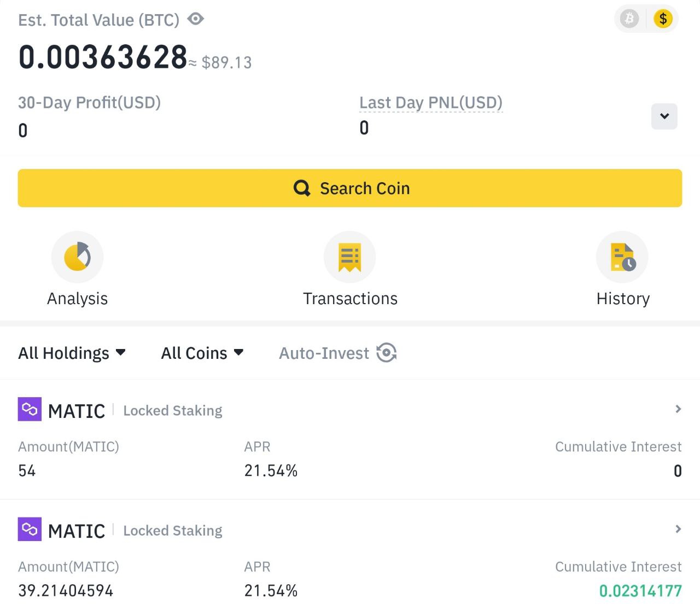The height and width of the screenshot is (611, 700).
Task: Click the first MATIC coin logo
Action: pyautogui.click(x=30, y=409)
